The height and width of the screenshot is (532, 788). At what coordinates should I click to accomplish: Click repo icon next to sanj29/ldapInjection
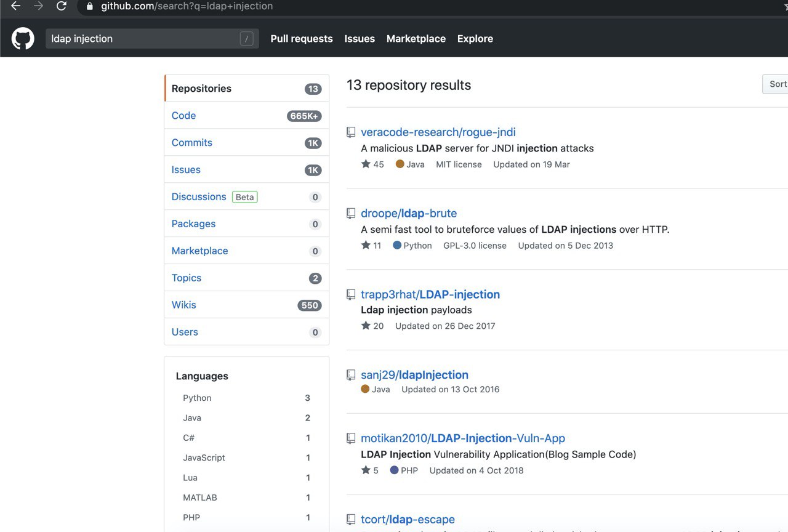tap(351, 375)
